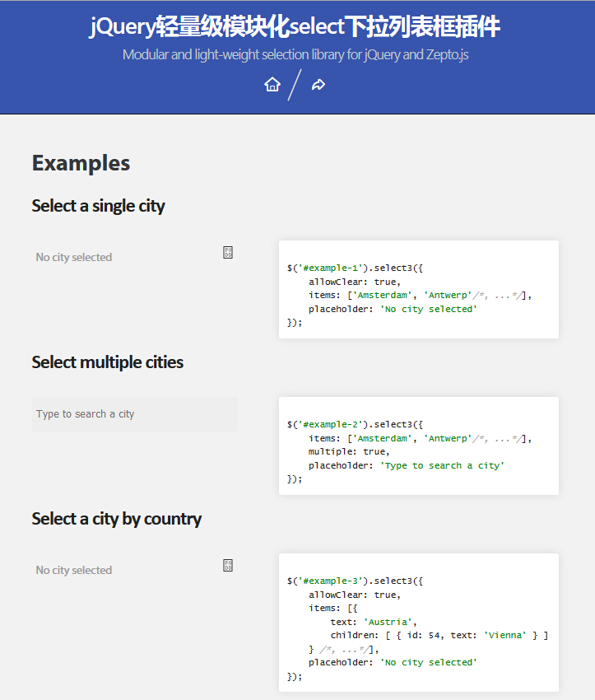The image size is (595, 700).
Task: Click the home icon in the header
Action: point(272,84)
